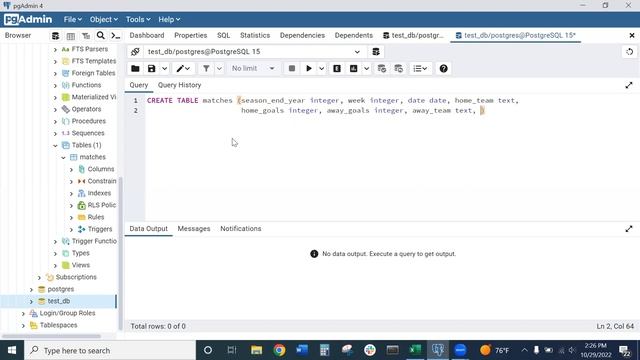Image resolution: width=640 pixels, height=360 pixels.
Task: Switch to the Properties tab
Action: tap(191, 36)
